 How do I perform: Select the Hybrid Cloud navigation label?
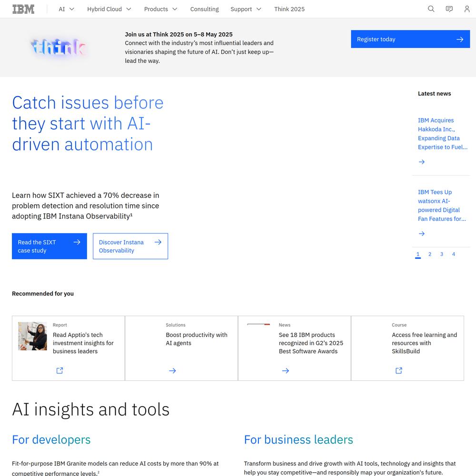click(x=104, y=9)
